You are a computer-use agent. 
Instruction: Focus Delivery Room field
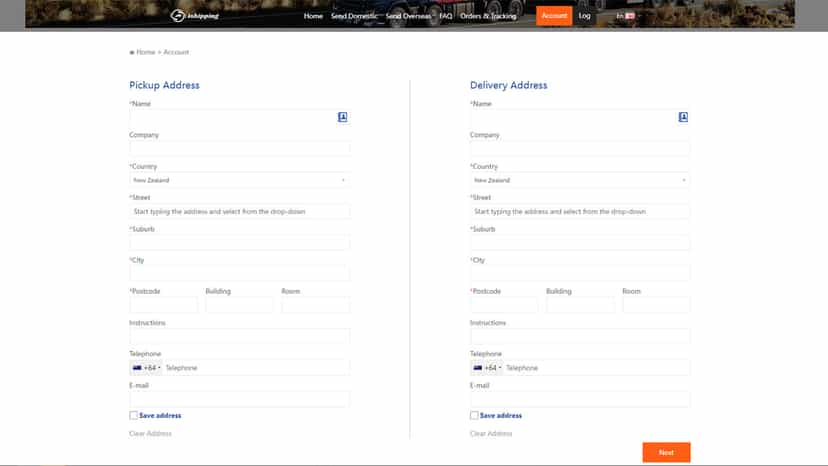pyautogui.click(x=656, y=305)
